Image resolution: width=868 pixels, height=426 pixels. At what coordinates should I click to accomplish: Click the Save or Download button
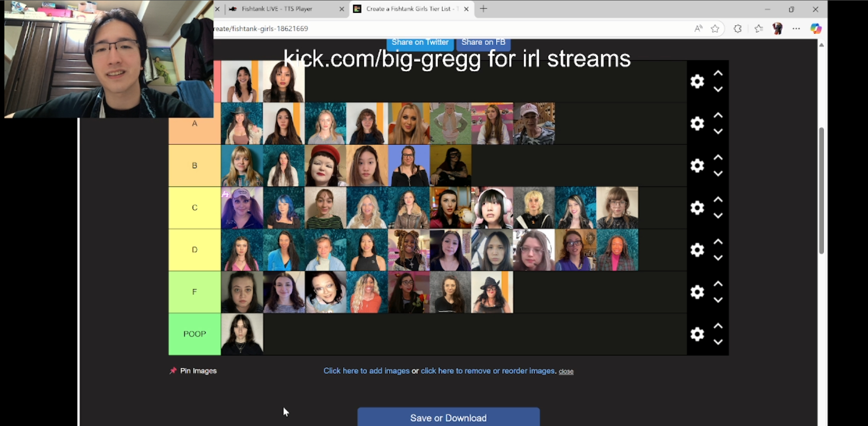448,417
